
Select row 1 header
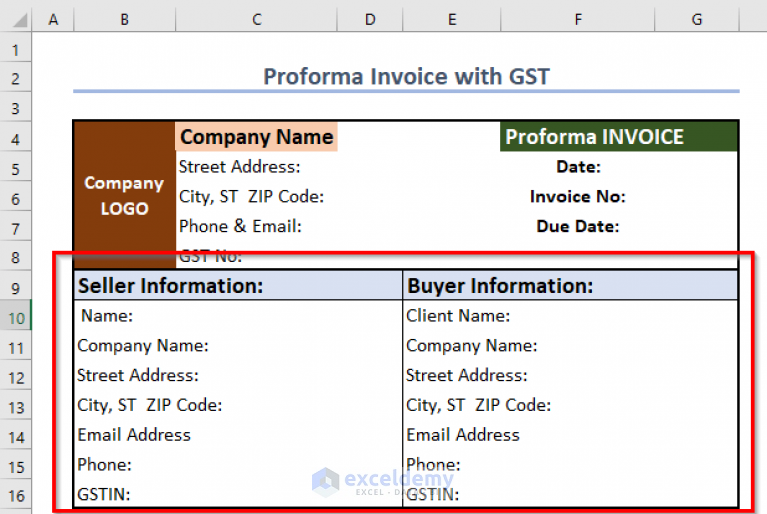16,49
